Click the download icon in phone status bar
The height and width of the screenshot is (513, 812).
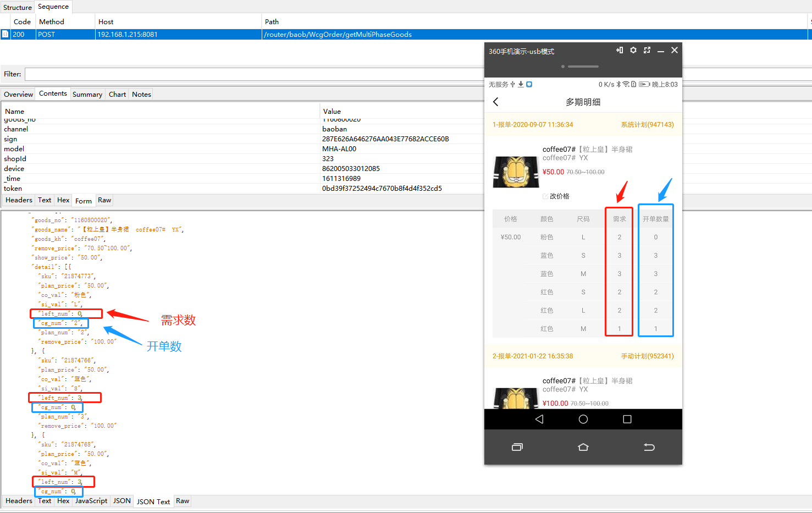(x=521, y=84)
